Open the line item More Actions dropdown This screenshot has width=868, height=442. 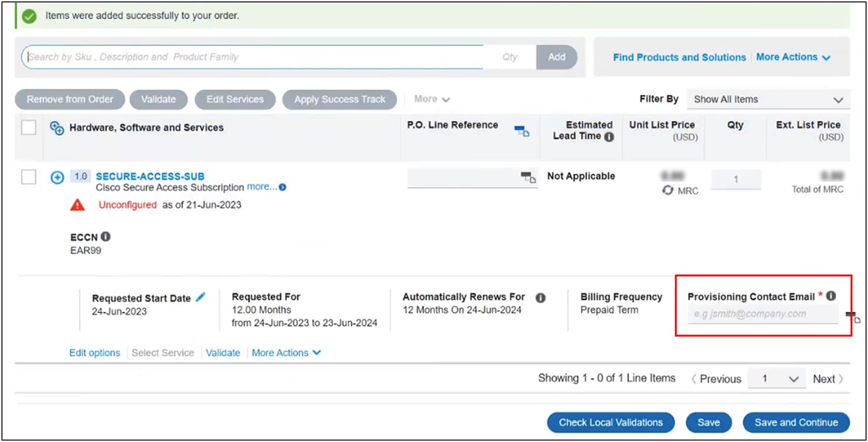click(286, 353)
